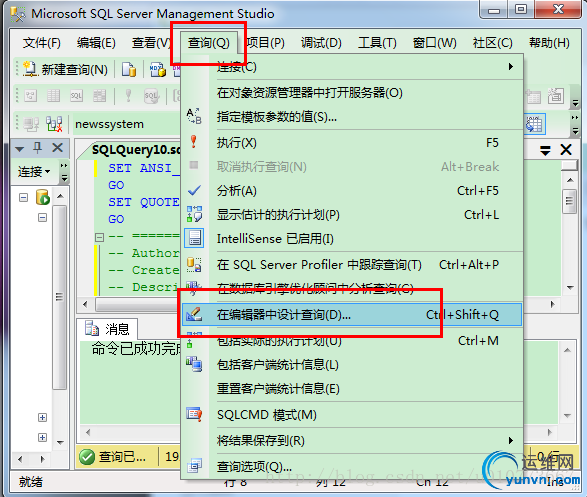Click the design query in editor pencil icon
Screen dimensions: 587x497
pos(194,315)
